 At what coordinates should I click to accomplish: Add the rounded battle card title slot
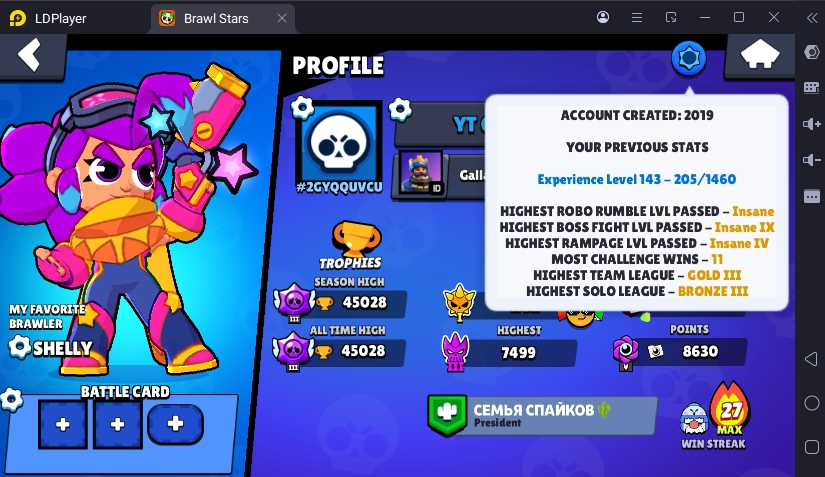[175, 424]
